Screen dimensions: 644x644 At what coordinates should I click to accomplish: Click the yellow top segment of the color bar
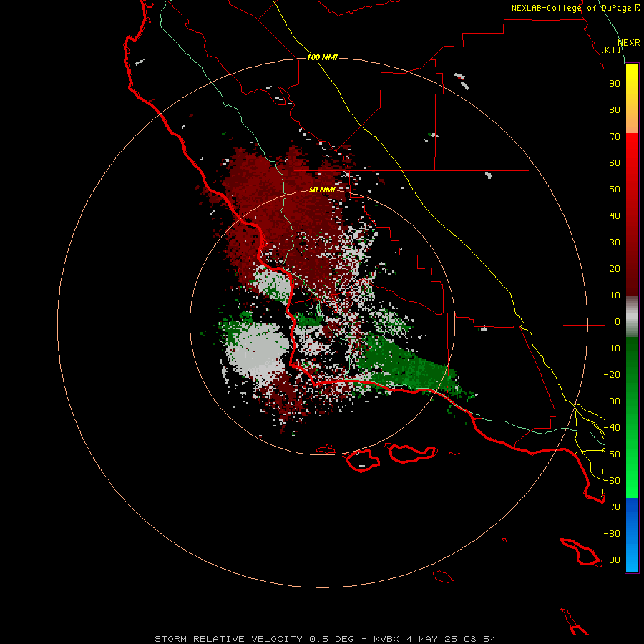[632, 98]
